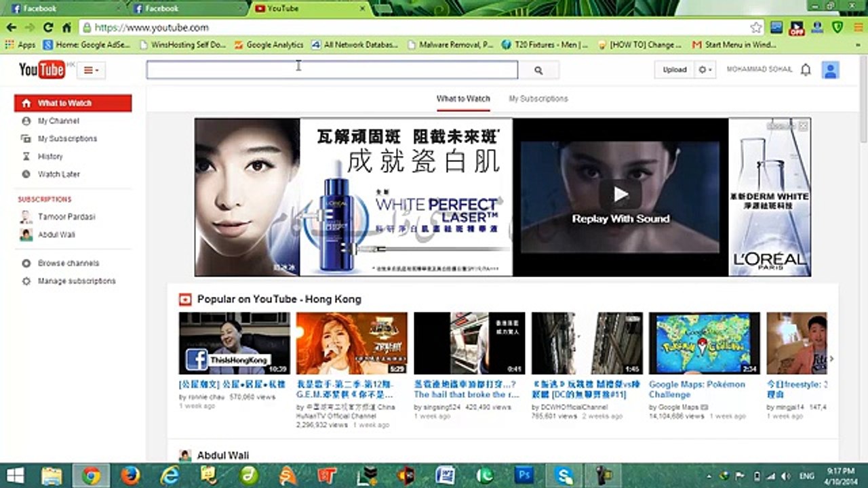Open My Channel in sidebar

point(58,121)
